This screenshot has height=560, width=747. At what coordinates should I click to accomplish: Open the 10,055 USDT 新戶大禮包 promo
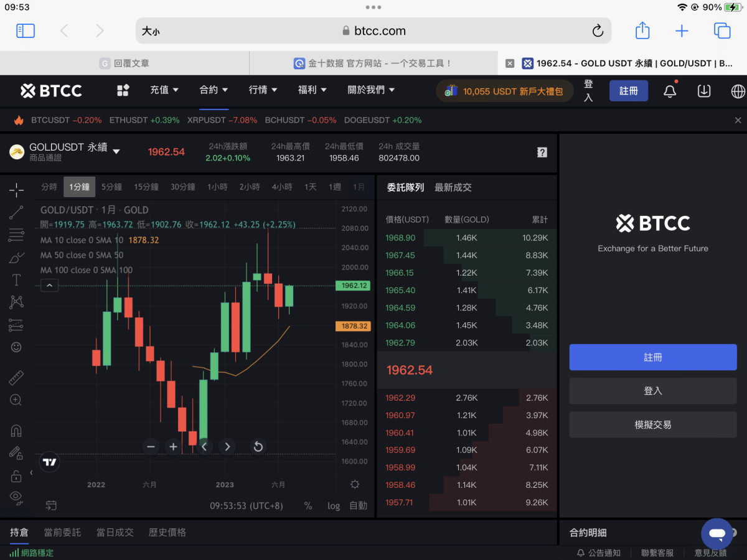(504, 91)
